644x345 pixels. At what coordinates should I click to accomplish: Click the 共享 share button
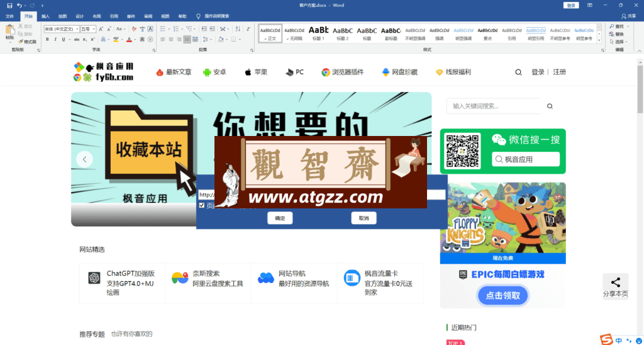click(628, 16)
